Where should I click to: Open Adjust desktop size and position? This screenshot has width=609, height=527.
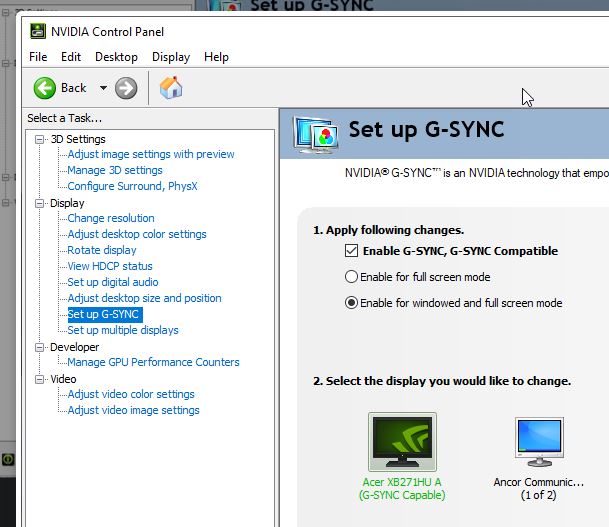[144, 298]
